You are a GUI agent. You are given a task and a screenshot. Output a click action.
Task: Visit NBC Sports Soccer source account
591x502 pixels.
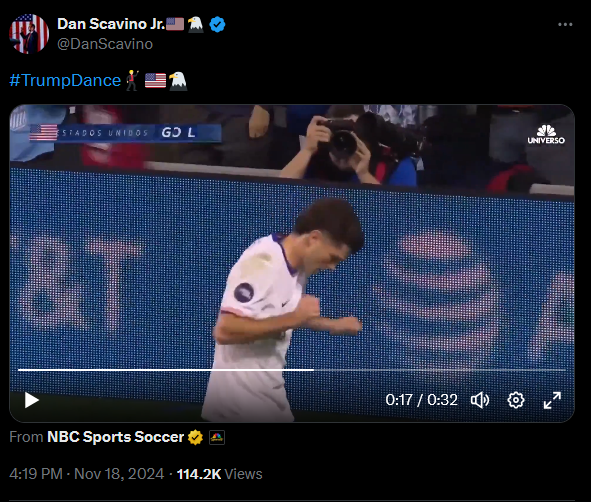pyautogui.click(x=115, y=437)
